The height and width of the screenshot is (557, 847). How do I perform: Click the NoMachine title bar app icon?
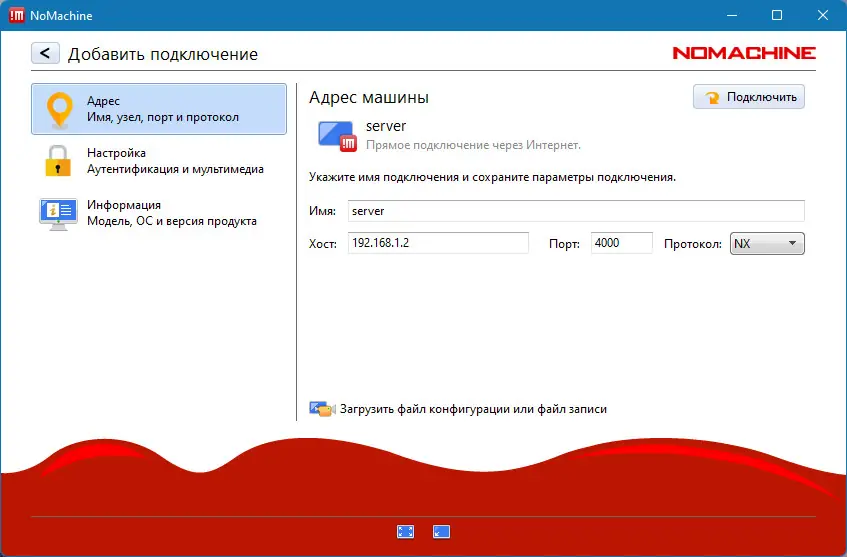[x=17, y=15]
